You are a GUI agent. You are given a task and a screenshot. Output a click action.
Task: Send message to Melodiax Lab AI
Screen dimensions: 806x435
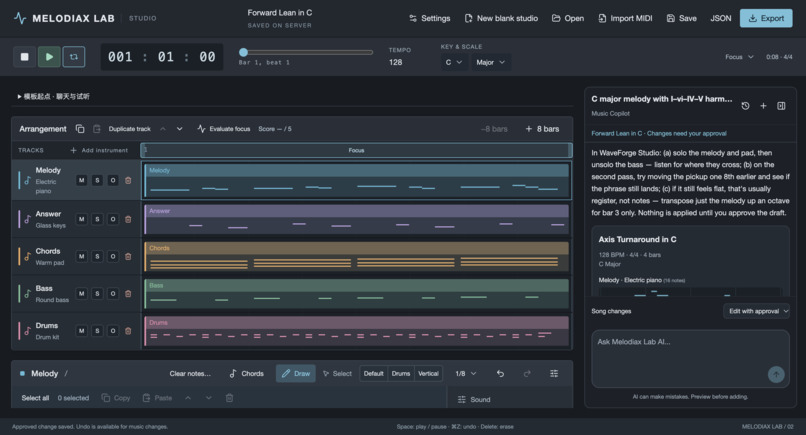(776, 374)
